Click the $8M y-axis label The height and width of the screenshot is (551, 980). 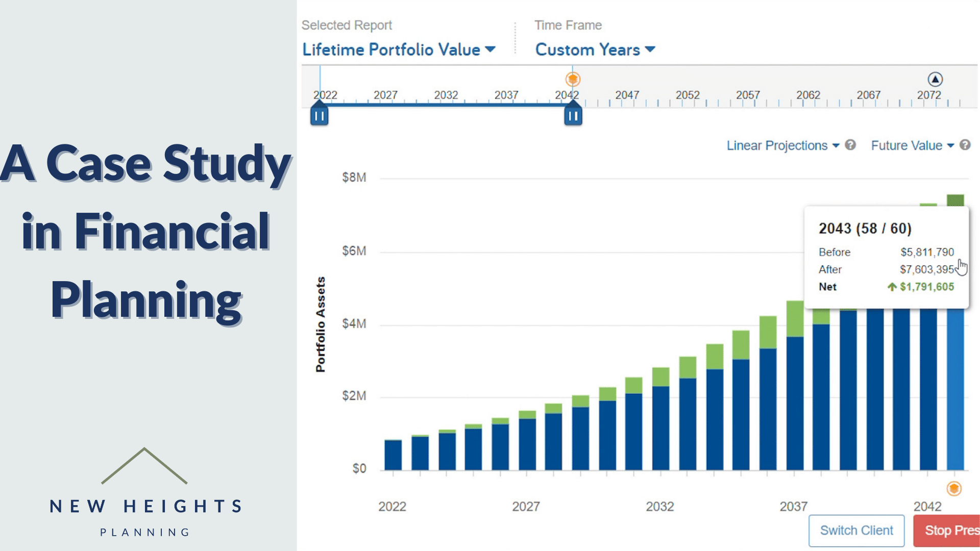(x=354, y=178)
